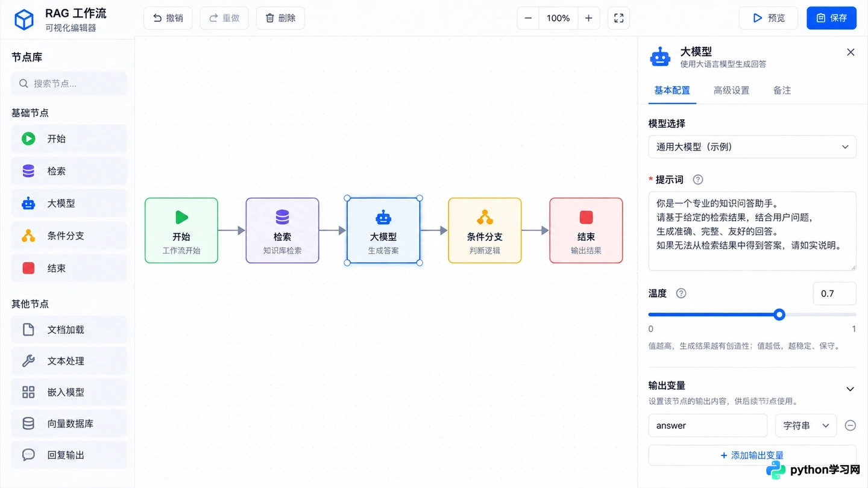Close the 大模型 configuration panel
The height and width of the screenshot is (488, 868).
click(851, 52)
